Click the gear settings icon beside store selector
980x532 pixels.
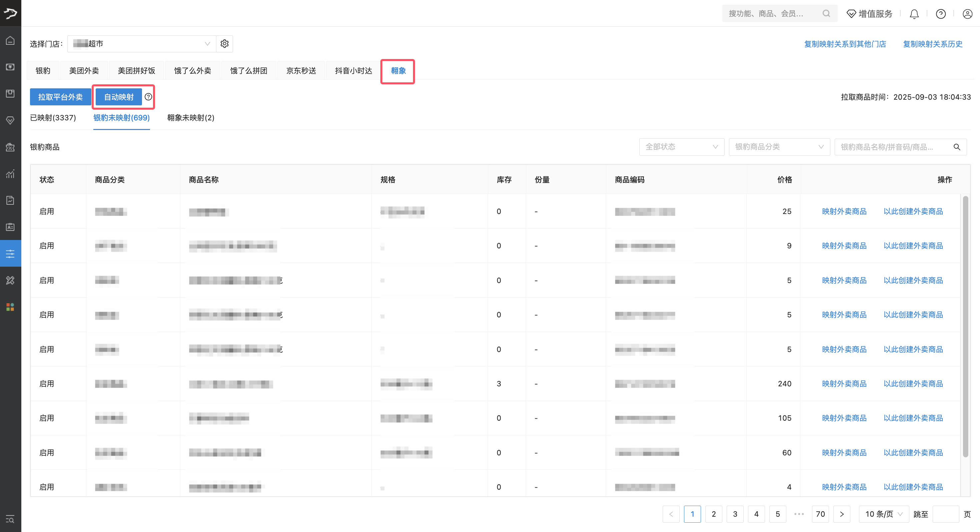click(224, 44)
